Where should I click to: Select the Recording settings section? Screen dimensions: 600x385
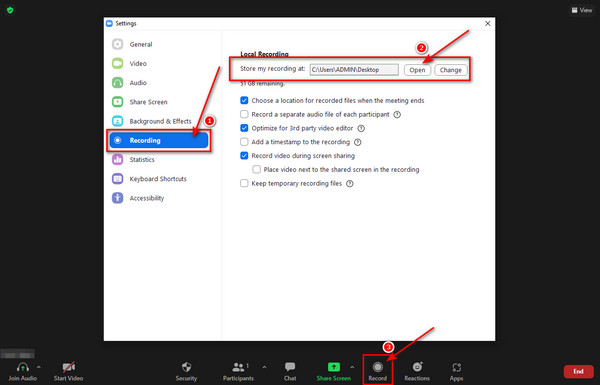158,140
